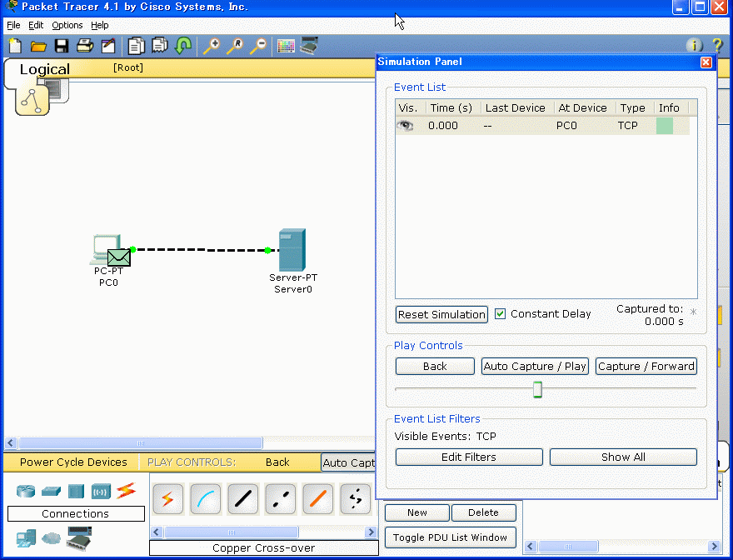The image size is (733, 560).
Task: Open a file using folder icon
Action: (38, 46)
